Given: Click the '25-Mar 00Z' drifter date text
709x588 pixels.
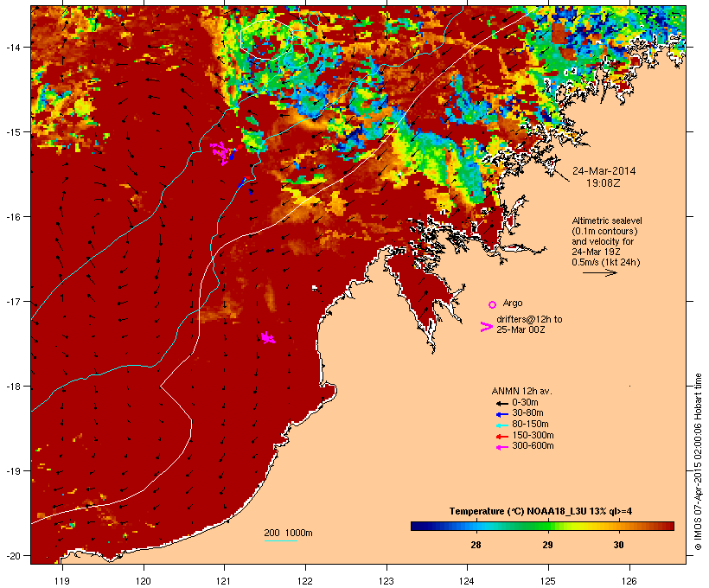Looking at the screenshot, I should click(x=521, y=329).
